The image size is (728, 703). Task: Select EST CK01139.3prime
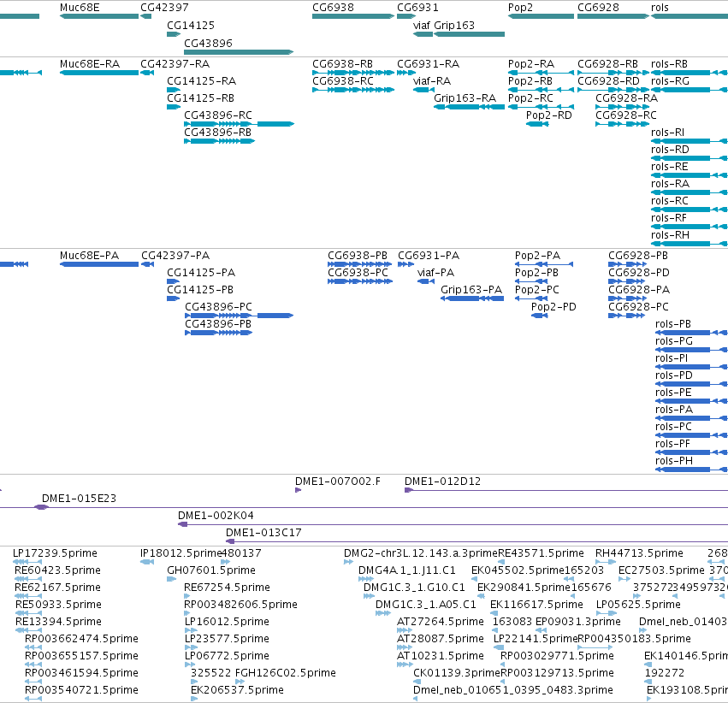click(x=457, y=673)
